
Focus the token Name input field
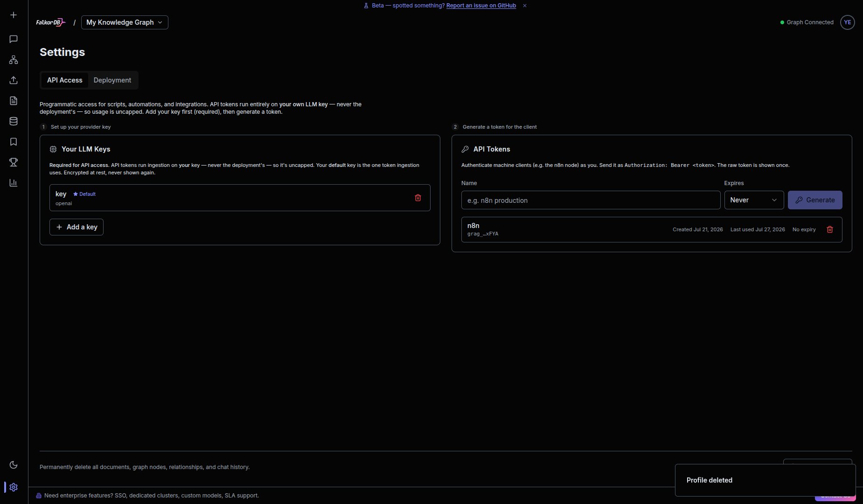click(x=591, y=200)
